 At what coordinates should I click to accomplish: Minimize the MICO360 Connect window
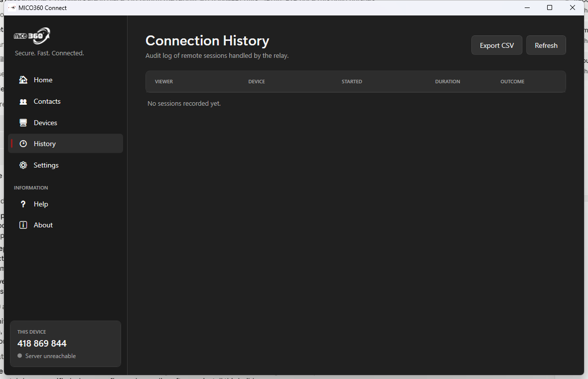pyautogui.click(x=527, y=7)
